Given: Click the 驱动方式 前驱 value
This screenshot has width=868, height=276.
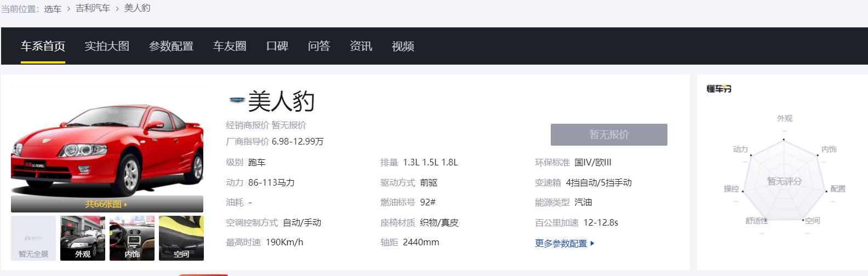Looking at the screenshot, I should tap(429, 182).
